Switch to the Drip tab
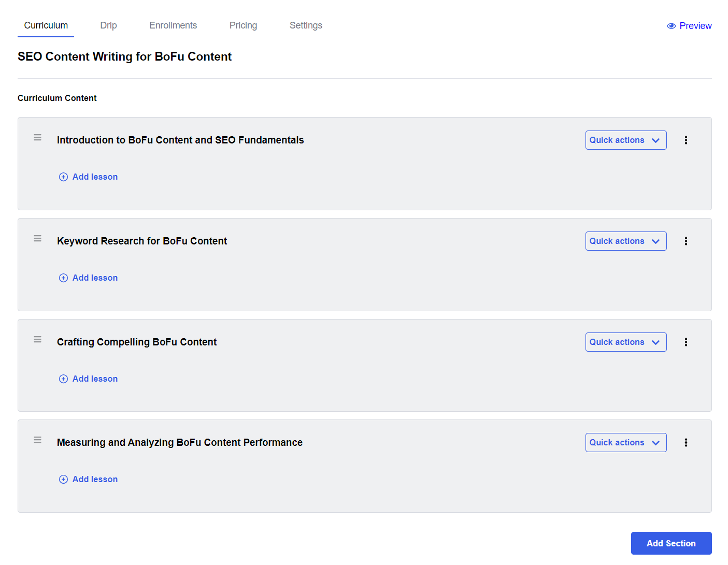 click(x=108, y=25)
